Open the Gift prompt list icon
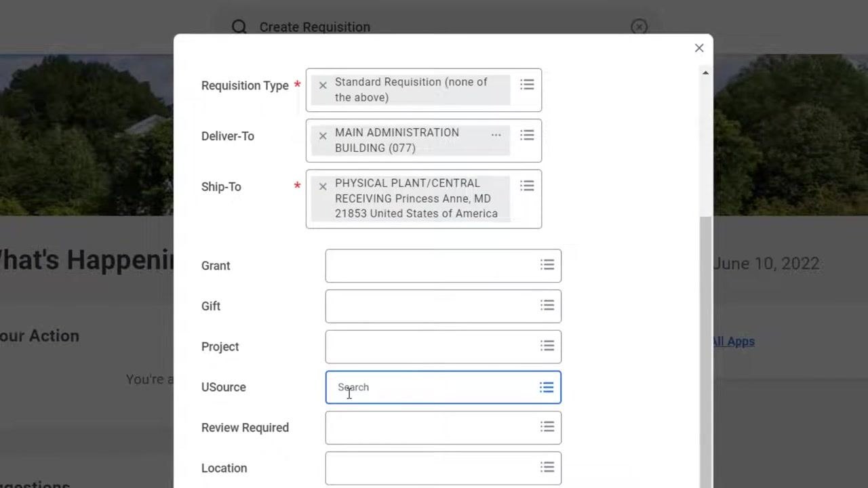This screenshot has height=488, width=868. (547, 306)
